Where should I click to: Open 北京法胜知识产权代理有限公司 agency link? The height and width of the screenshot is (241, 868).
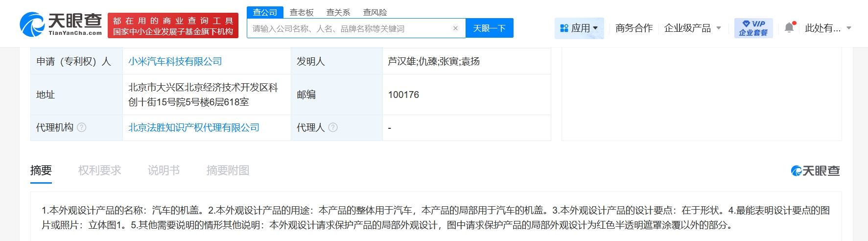193,128
